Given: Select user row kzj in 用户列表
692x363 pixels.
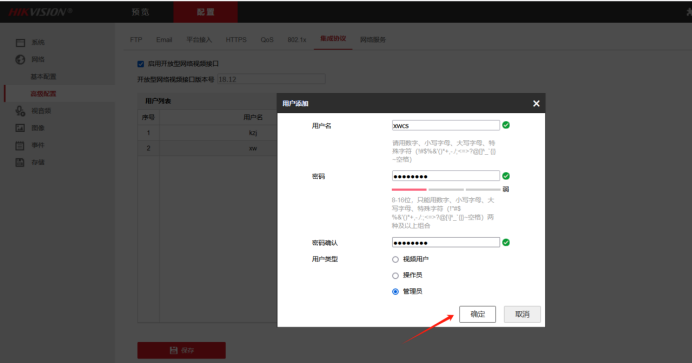Looking at the screenshot, I should (207, 133).
